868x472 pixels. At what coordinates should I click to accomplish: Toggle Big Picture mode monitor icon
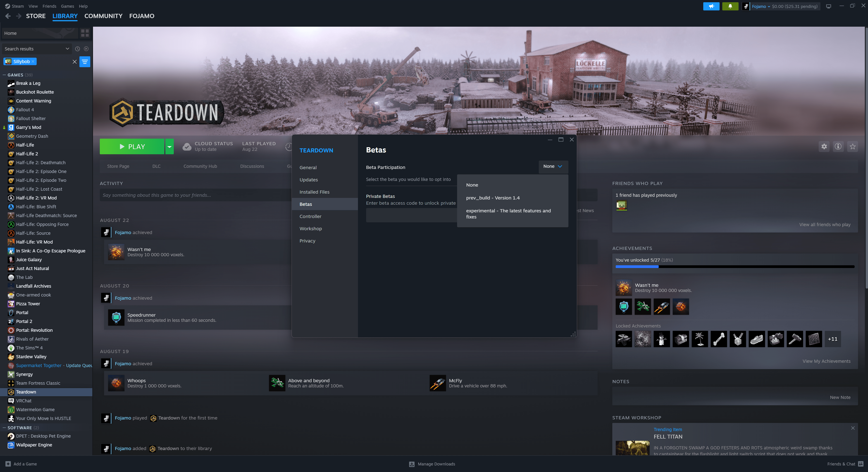point(829,6)
